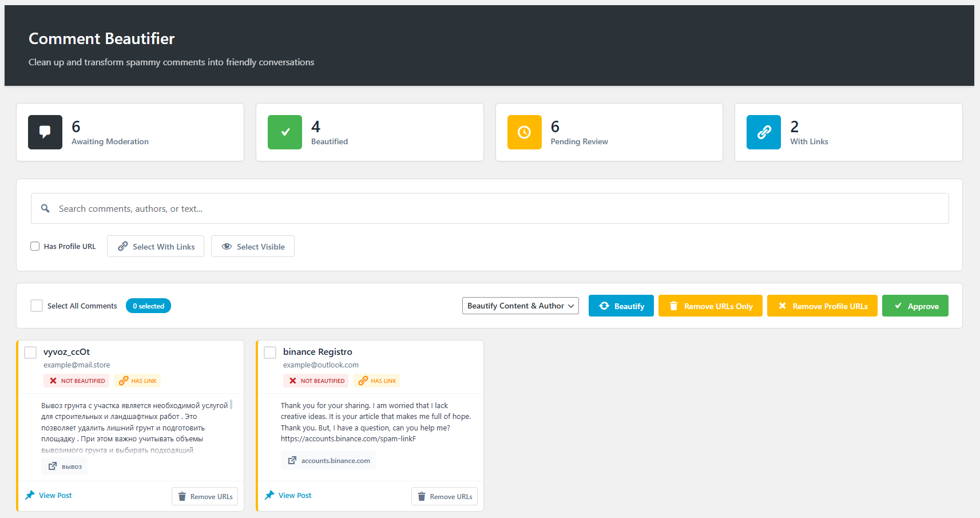Click the vyvoz_ccOt author name
The image size is (980, 518).
[66, 351]
